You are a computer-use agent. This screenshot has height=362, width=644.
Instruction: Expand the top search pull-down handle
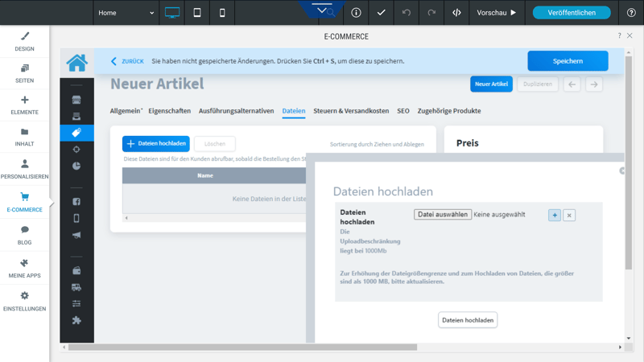click(322, 9)
